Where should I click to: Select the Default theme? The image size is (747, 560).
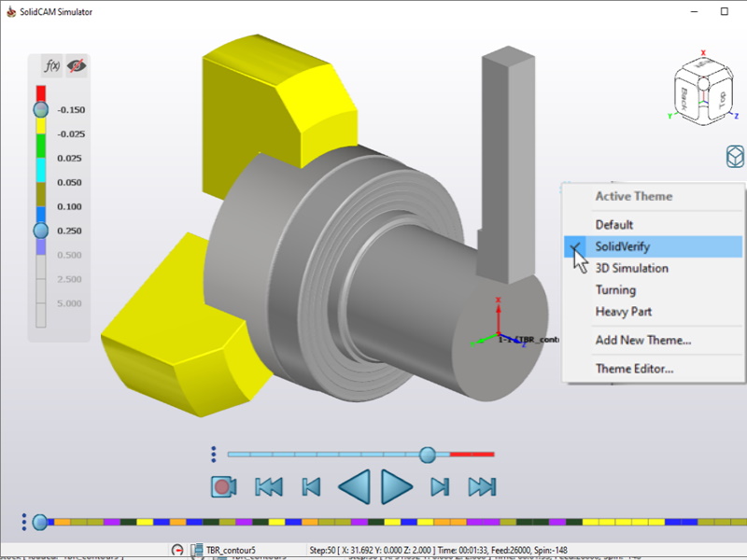pyautogui.click(x=614, y=225)
